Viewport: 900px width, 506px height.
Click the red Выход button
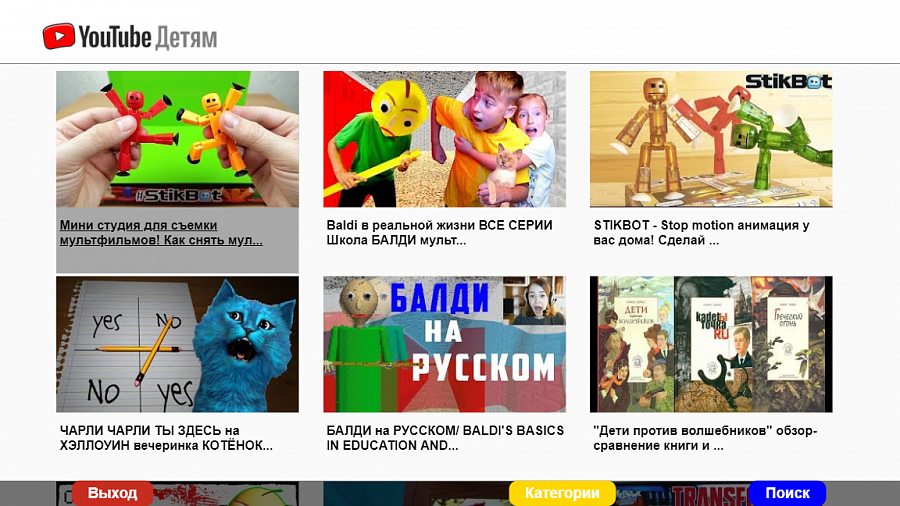click(112, 493)
